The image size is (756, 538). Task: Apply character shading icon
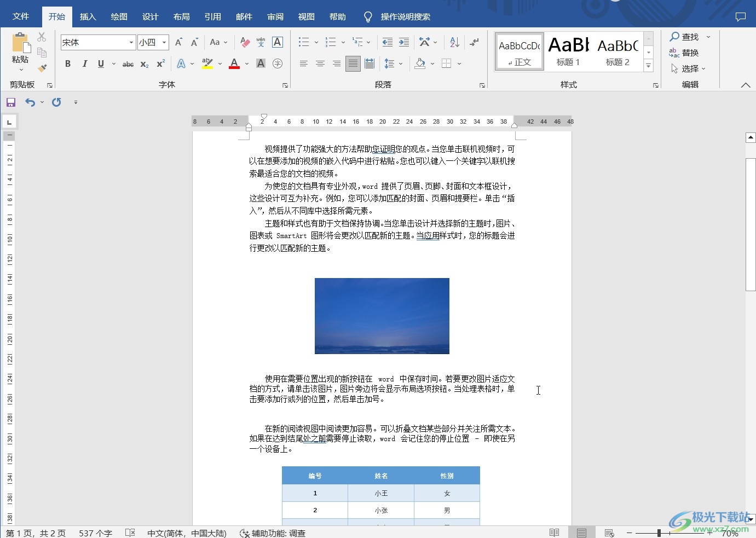(261, 63)
